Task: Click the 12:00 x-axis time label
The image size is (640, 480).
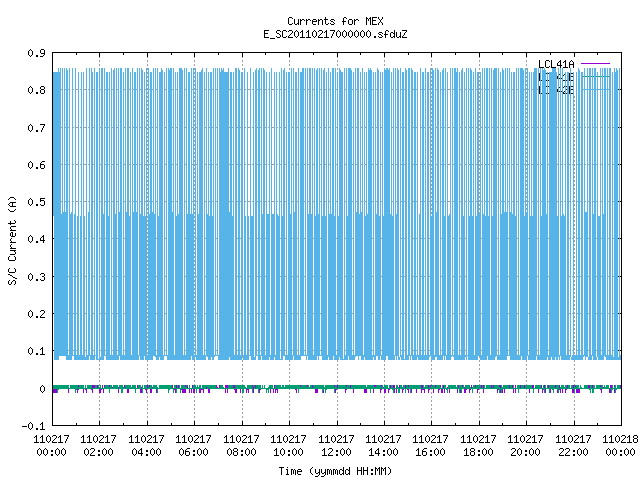Action: click(x=336, y=452)
